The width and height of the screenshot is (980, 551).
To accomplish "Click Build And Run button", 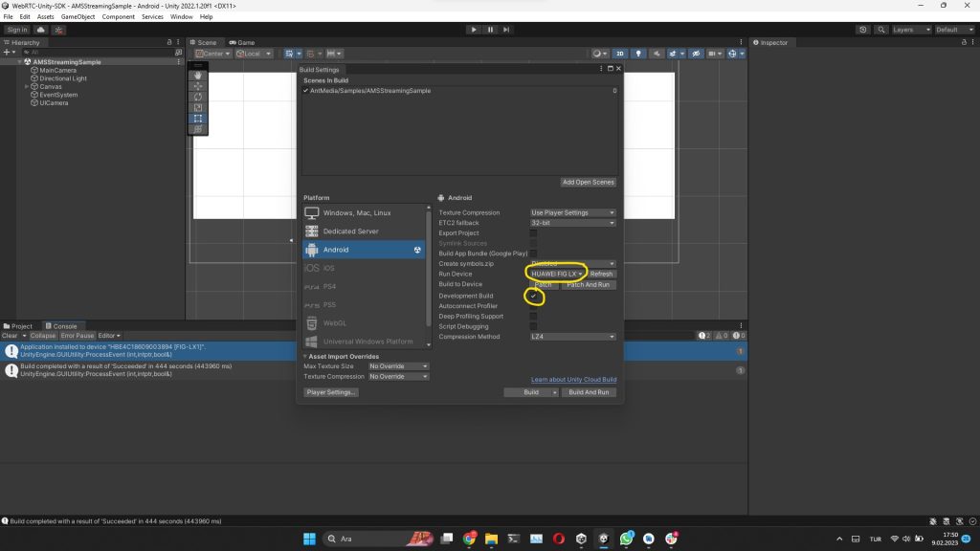I will coord(589,392).
